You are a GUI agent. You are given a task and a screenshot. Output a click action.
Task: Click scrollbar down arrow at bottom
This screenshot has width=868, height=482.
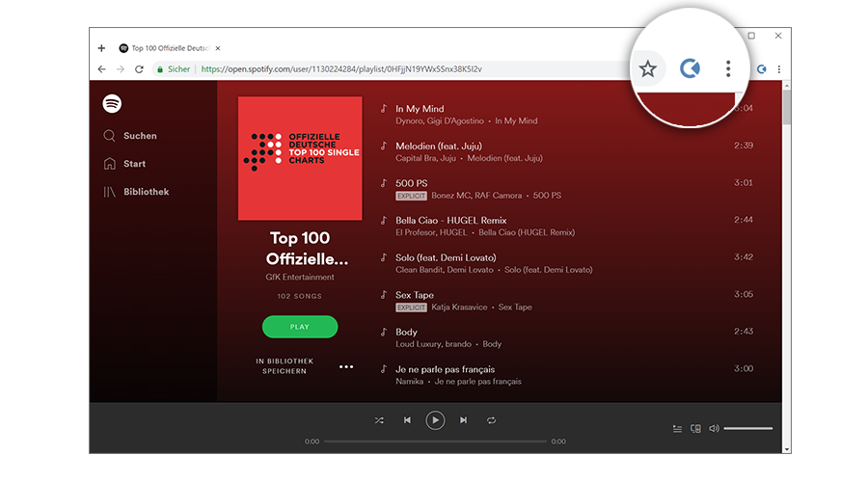coord(787,449)
